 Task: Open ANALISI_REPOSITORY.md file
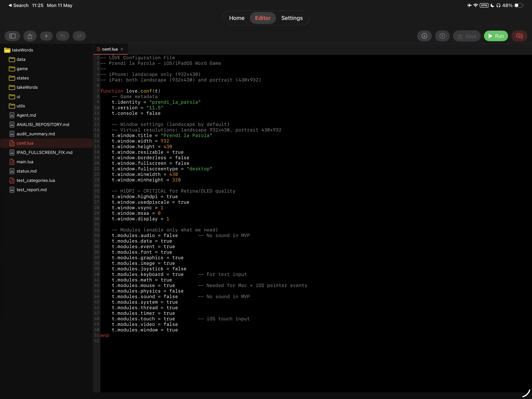coord(43,125)
